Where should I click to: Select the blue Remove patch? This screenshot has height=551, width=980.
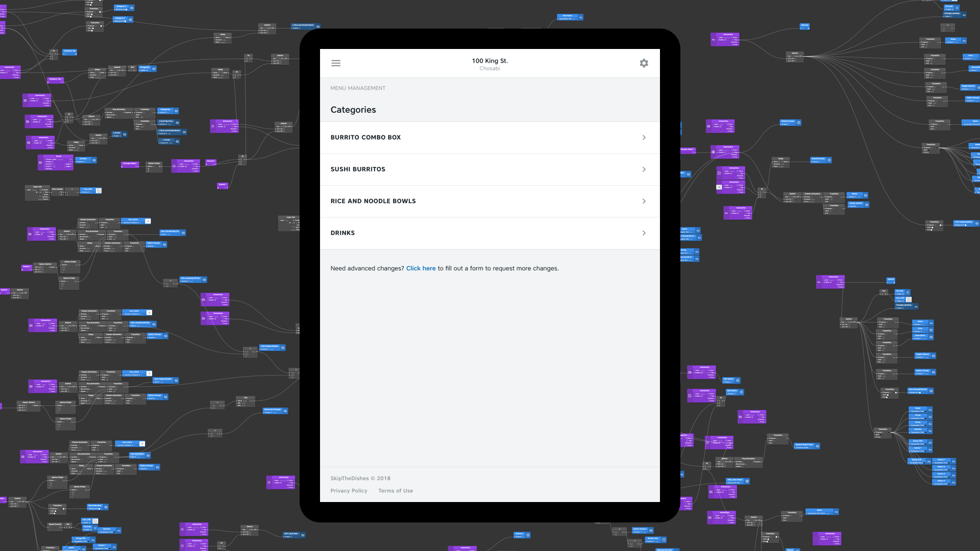pyautogui.click(x=805, y=26)
